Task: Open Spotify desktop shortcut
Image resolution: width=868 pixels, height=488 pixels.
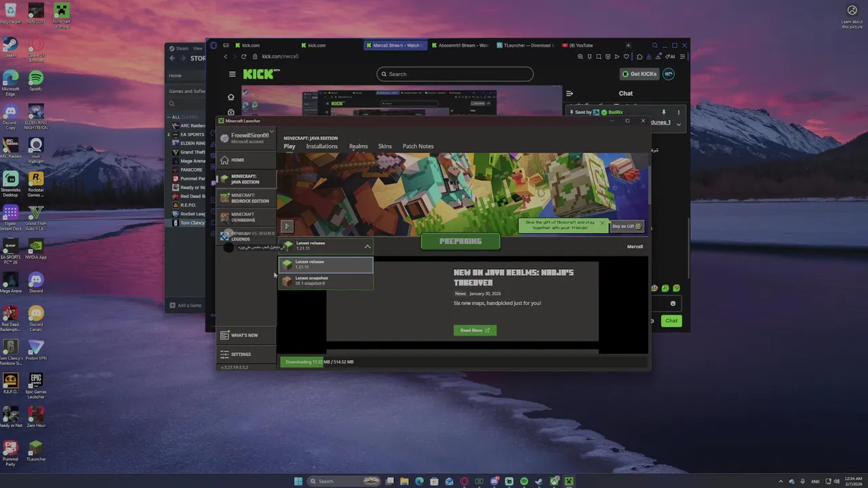Action: (x=36, y=81)
